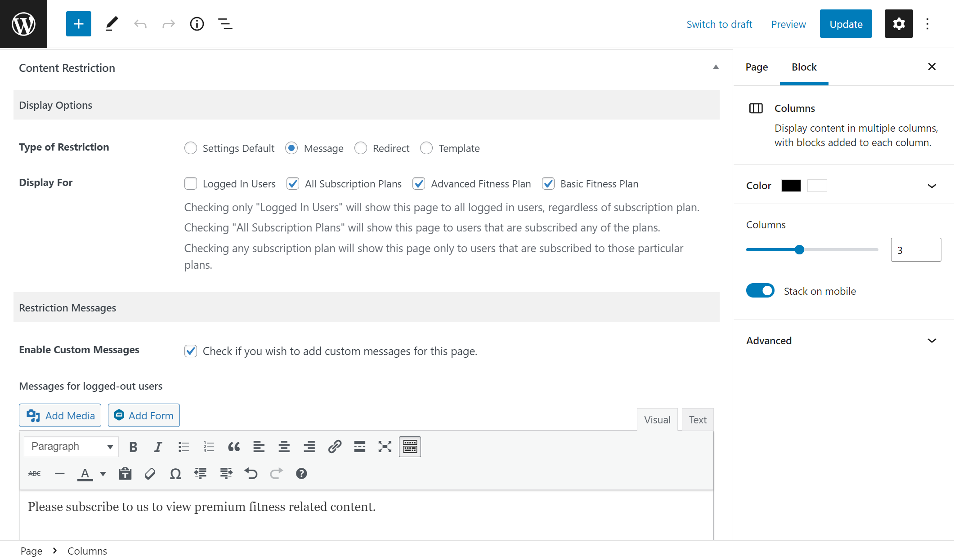Expand the Color settings panel

click(x=932, y=186)
